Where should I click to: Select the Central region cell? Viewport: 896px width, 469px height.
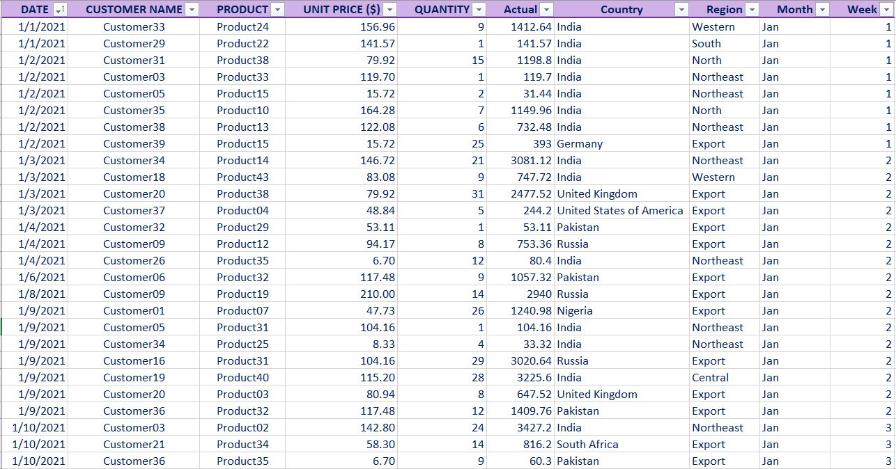pos(725,378)
